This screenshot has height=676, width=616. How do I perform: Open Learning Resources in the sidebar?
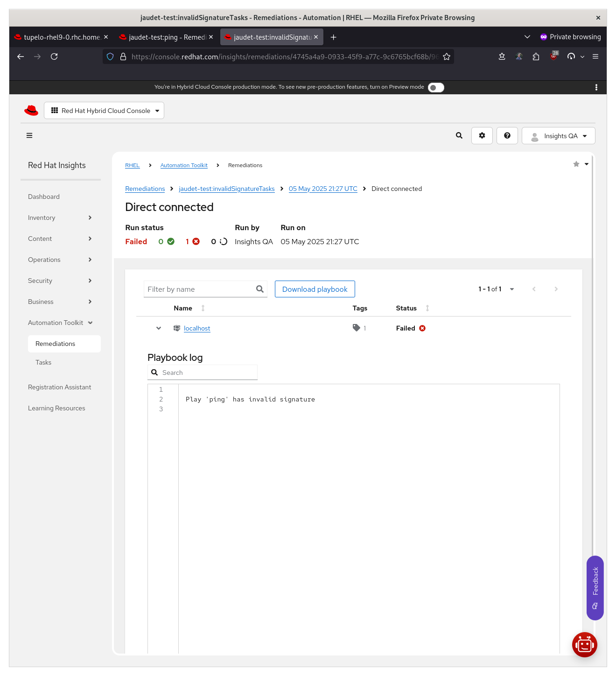56,408
